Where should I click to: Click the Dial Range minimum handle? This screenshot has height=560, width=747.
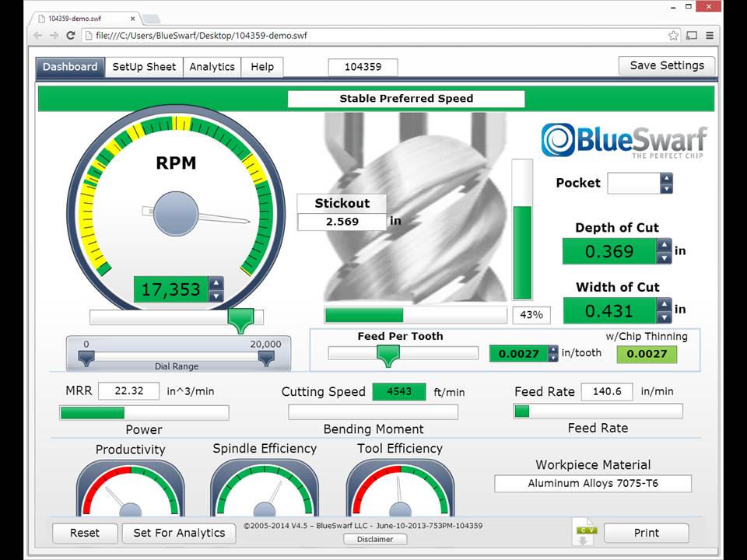point(86,358)
